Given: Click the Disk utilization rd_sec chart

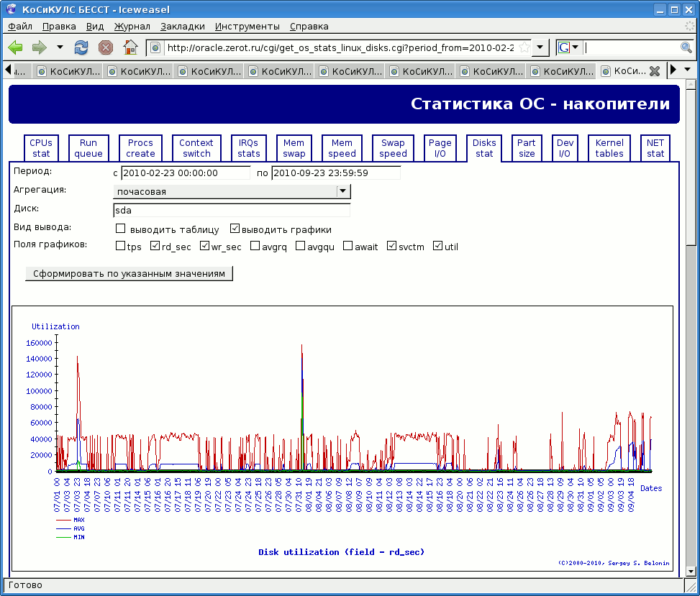Looking at the screenshot, I should click(x=342, y=439).
